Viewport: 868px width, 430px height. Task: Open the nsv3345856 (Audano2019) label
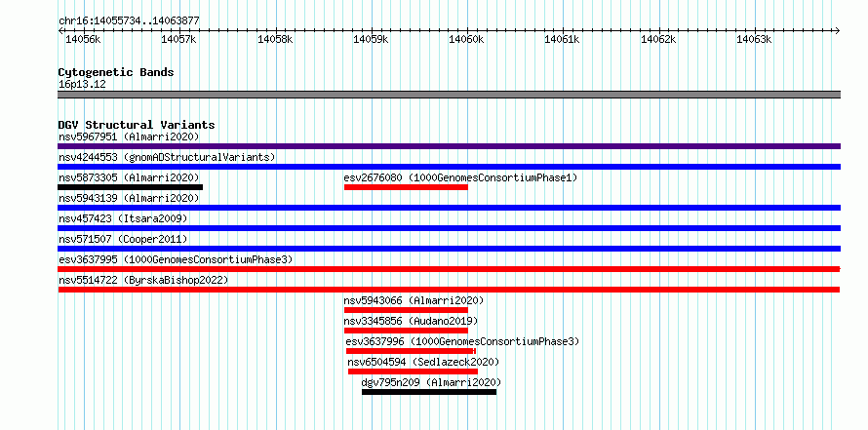pos(411,321)
